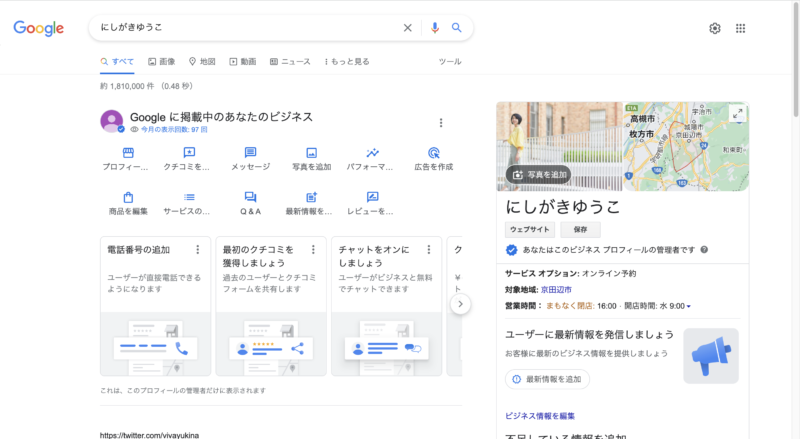This screenshot has height=439, width=800.
Task: Click 最新情報を追加 button
Action: pyautogui.click(x=547, y=379)
